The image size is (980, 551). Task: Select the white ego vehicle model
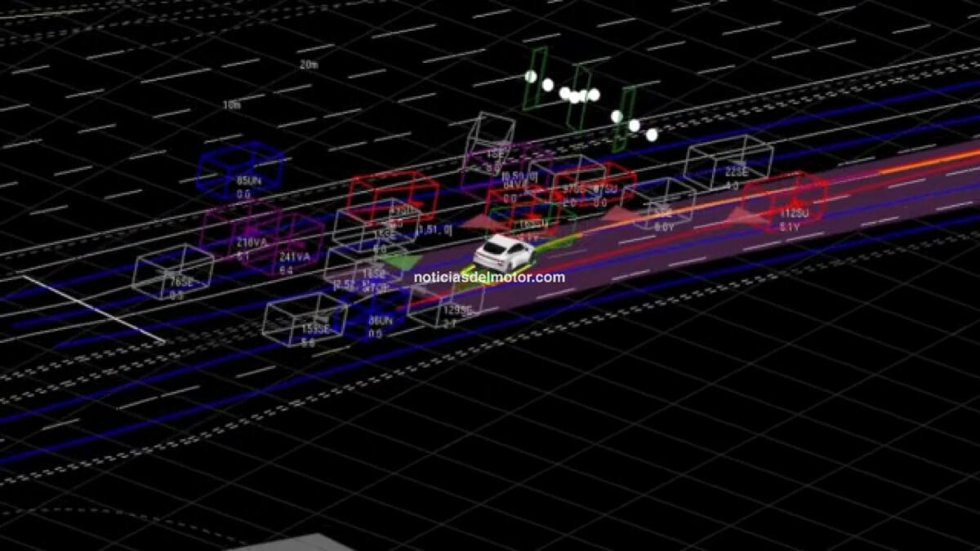pos(501,249)
